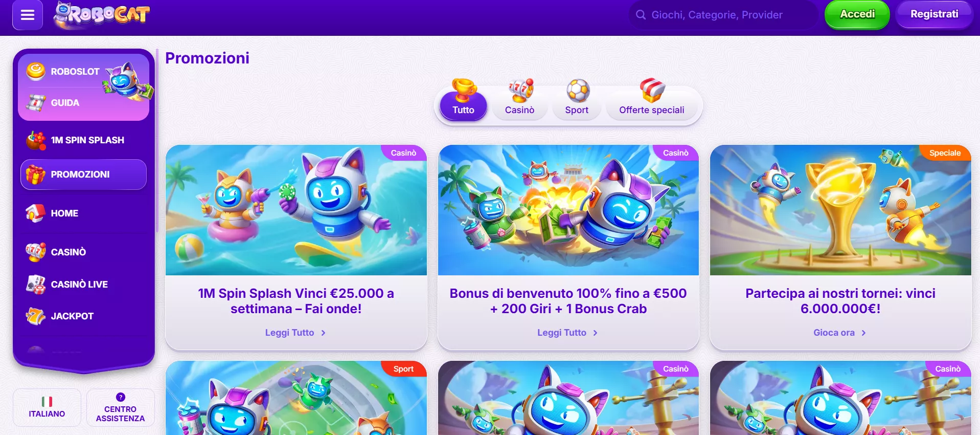Open the Guida sidebar entry
The image size is (980, 435).
[64, 103]
